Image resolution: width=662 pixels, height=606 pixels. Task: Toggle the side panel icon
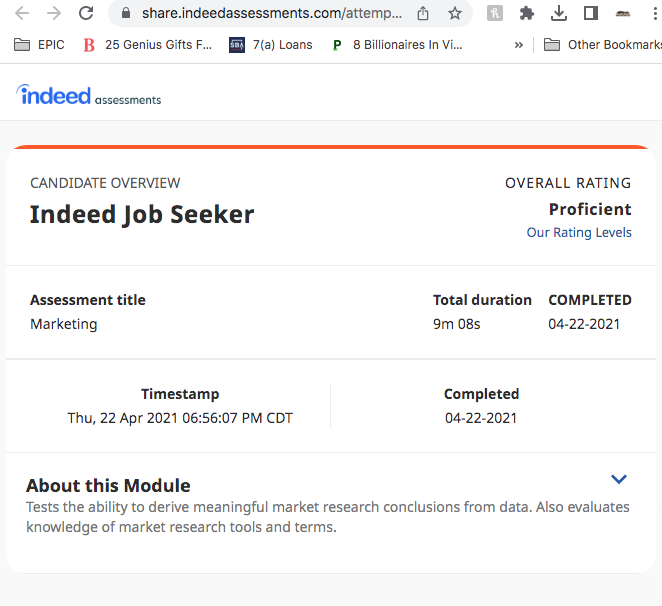[591, 14]
